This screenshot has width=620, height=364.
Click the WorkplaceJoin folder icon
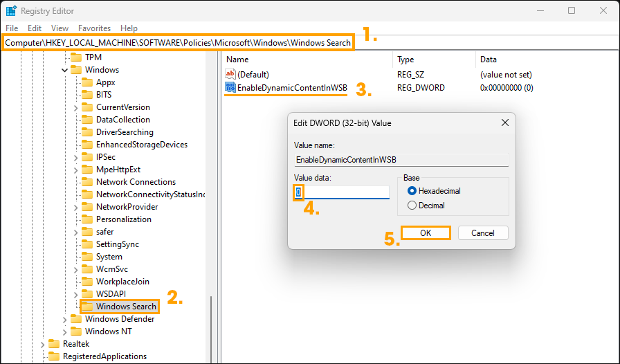[x=87, y=282]
